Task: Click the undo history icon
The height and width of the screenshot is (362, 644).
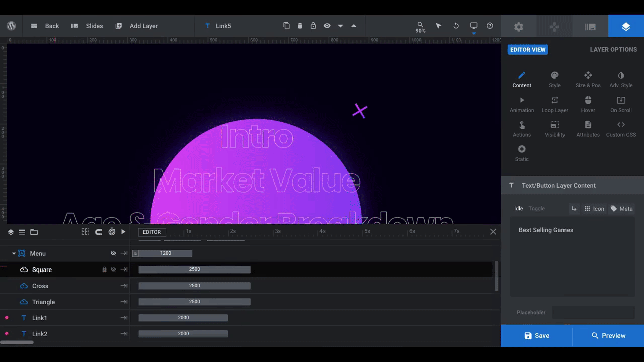Action: 456,26
